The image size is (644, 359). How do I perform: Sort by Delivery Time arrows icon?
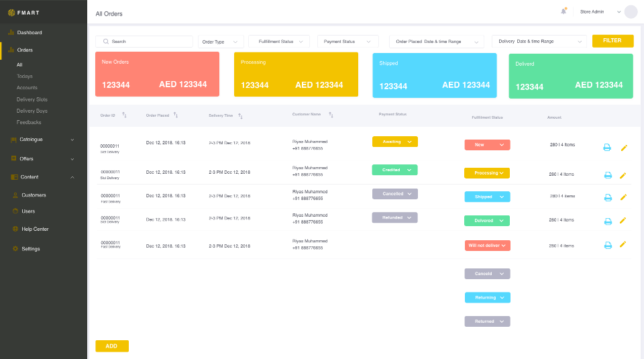coord(240,116)
